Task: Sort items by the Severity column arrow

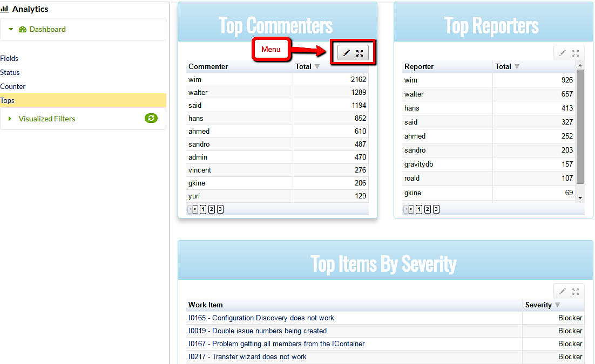Action: tap(558, 305)
